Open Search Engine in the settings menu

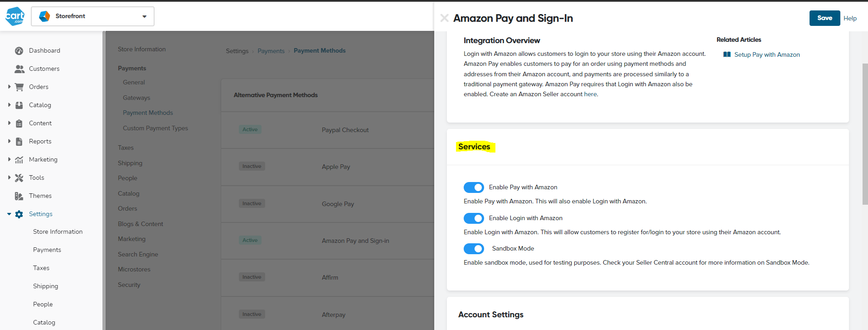click(x=138, y=254)
